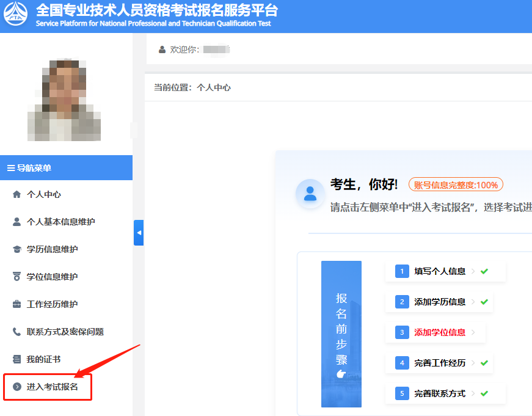Open the 进入考试报名 menu item

point(53,387)
